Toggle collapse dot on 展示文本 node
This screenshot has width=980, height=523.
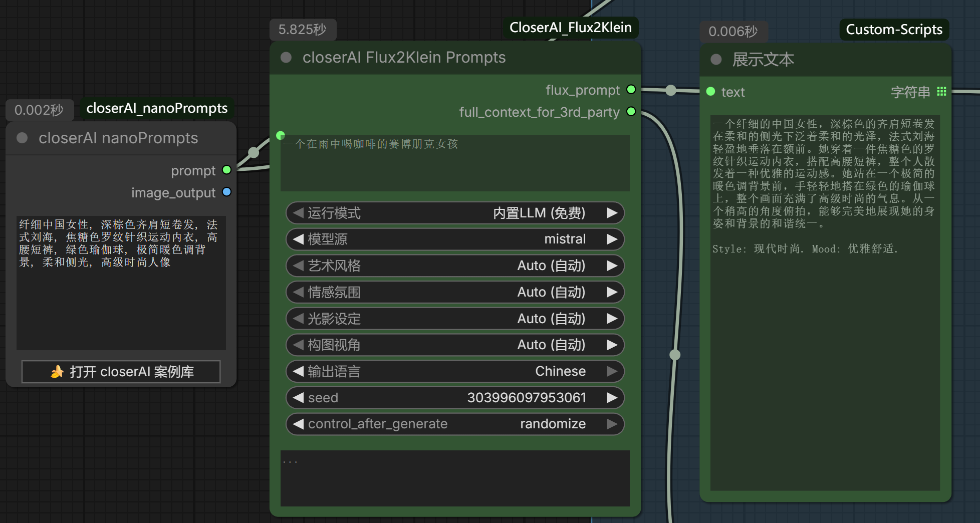coord(716,60)
